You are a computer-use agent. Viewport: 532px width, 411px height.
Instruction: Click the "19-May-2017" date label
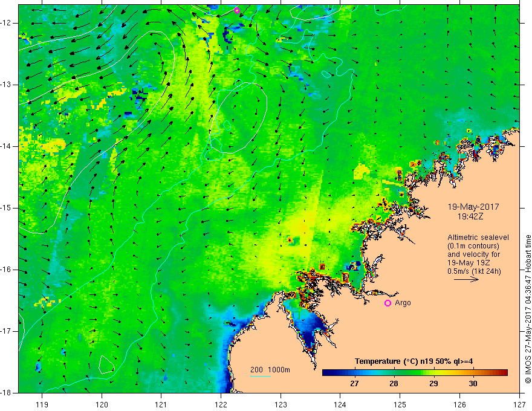click(473, 207)
